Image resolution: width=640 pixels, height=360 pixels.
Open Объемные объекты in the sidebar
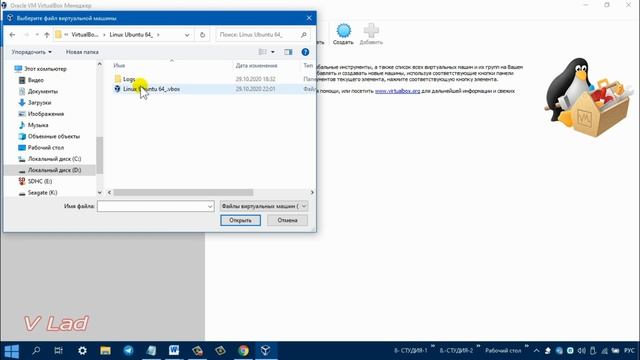tap(53, 136)
